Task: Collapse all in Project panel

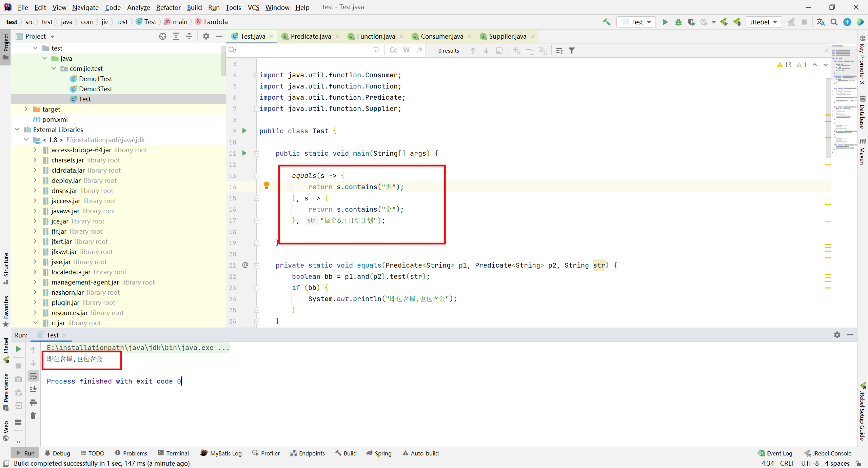Action: [x=189, y=36]
